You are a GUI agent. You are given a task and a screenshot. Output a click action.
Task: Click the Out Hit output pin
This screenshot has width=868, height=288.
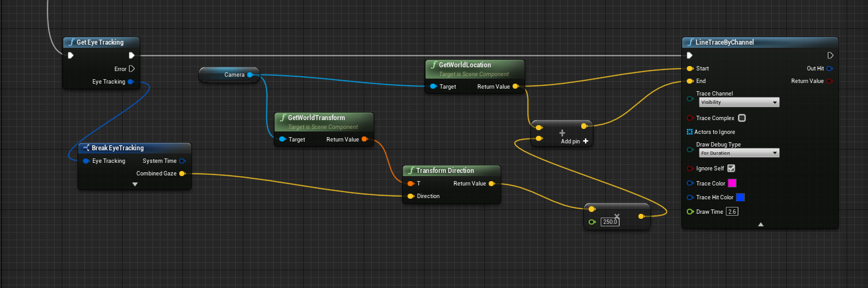pos(830,69)
